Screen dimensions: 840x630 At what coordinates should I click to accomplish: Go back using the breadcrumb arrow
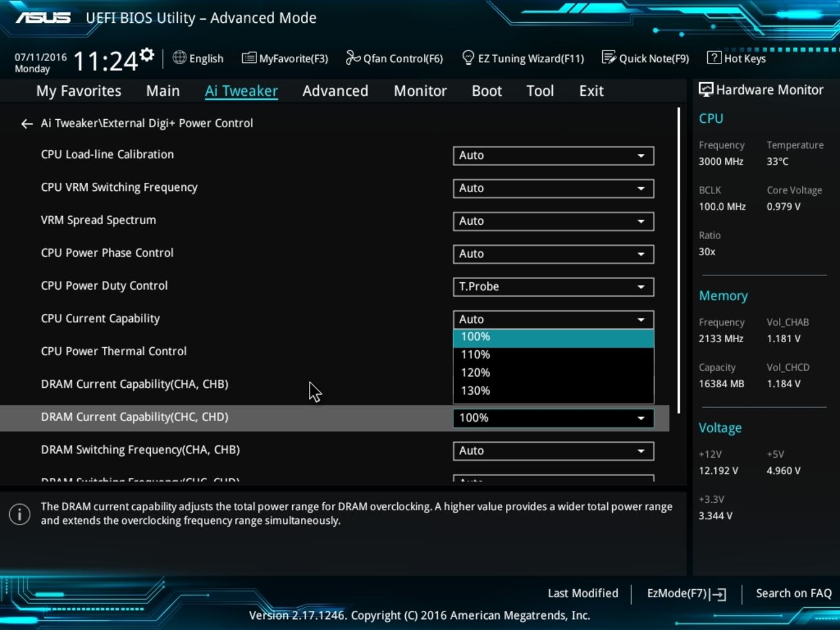tap(27, 124)
